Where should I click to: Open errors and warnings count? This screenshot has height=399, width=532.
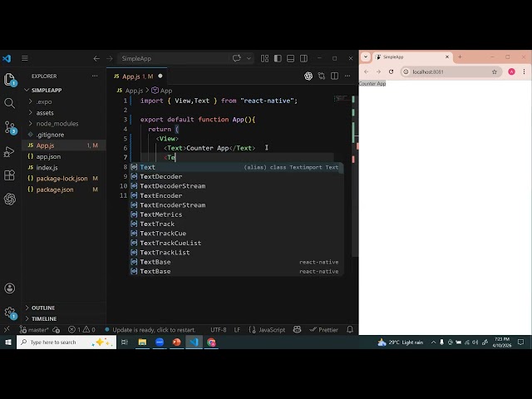81,330
